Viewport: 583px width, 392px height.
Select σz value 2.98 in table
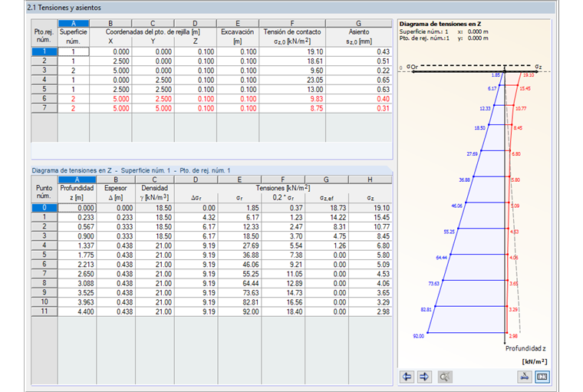[371, 311]
